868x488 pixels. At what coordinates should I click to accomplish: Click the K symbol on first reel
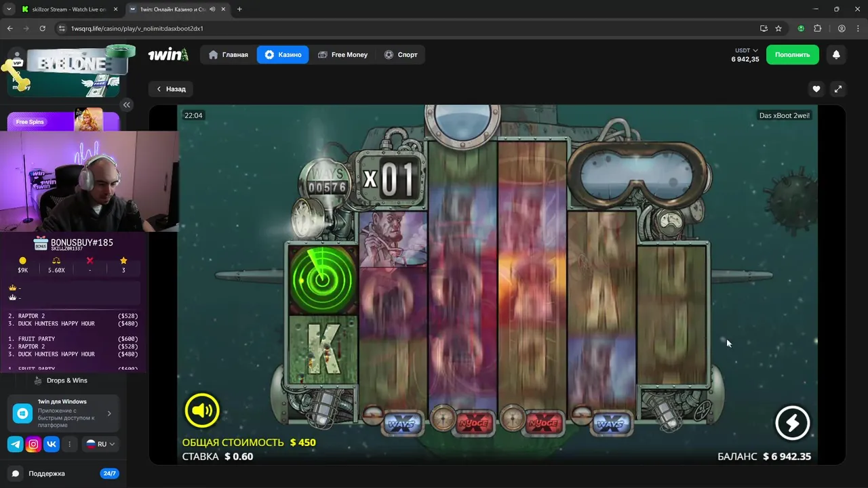tap(323, 350)
